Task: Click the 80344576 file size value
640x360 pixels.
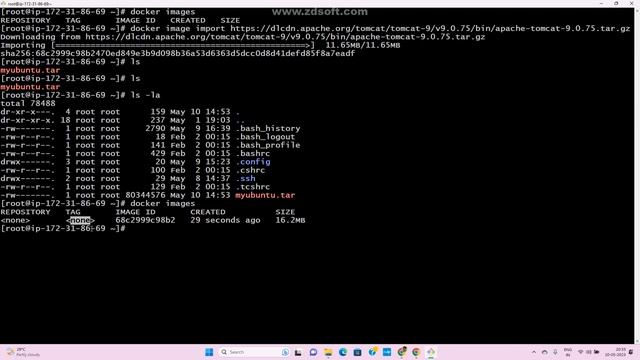Action: click(145, 196)
